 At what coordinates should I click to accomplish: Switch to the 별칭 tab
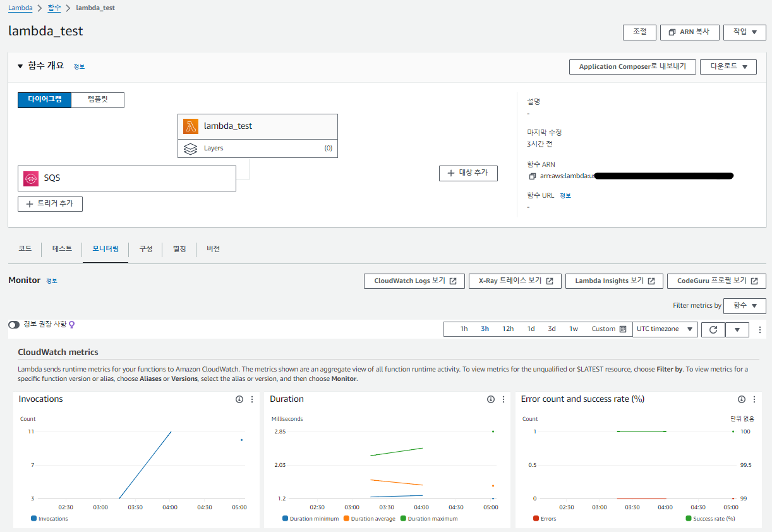point(179,249)
